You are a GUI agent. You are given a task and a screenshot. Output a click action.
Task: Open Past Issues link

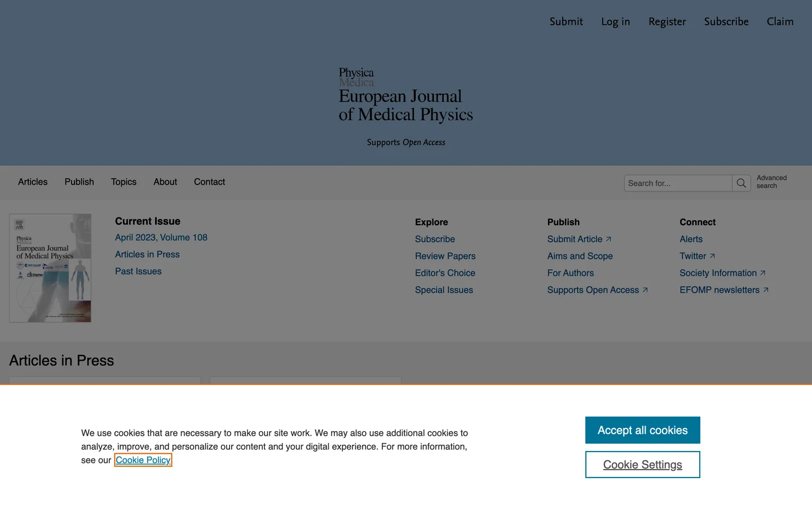pyautogui.click(x=138, y=271)
